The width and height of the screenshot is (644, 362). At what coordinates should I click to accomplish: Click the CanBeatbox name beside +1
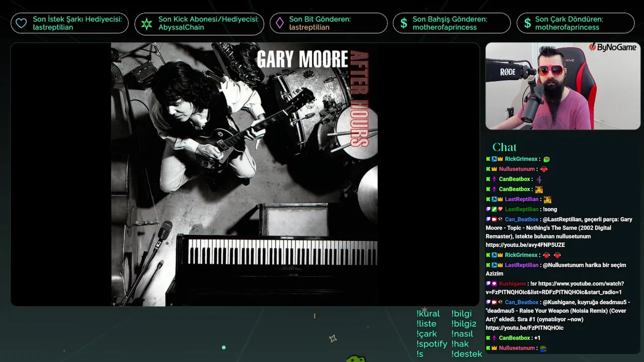click(x=515, y=338)
